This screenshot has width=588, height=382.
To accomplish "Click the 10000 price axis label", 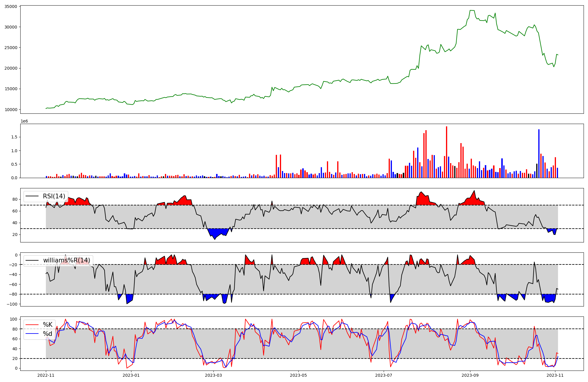I will tap(11, 110).
